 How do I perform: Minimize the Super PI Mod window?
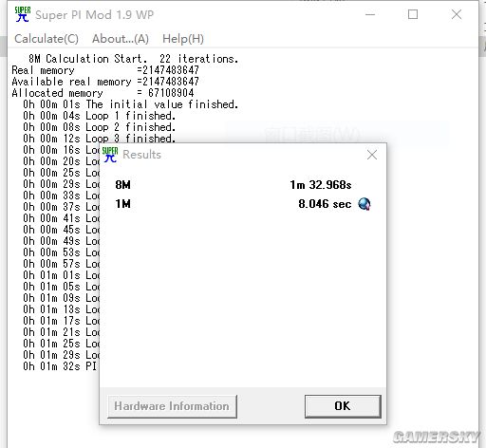pos(370,14)
